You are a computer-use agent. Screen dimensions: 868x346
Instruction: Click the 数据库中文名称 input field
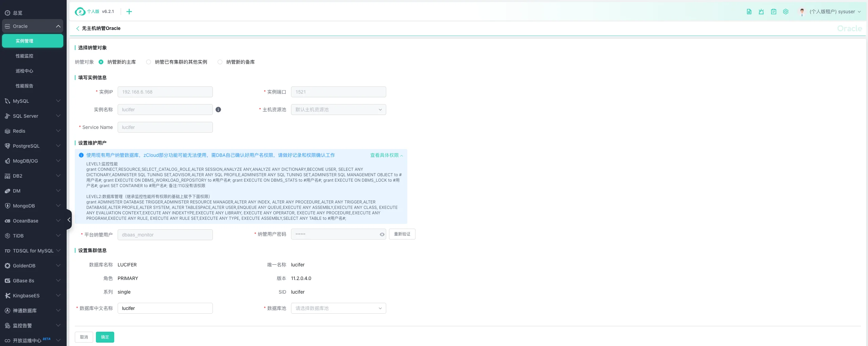pos(165,308)
